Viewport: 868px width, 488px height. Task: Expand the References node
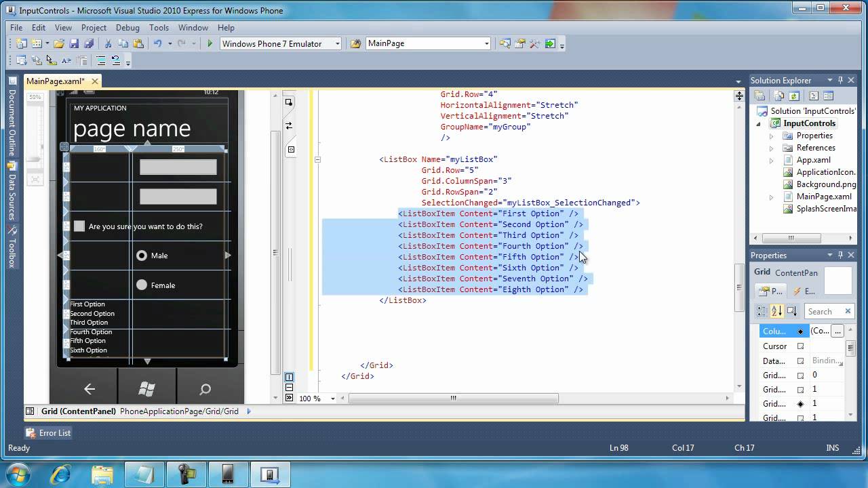click(771, 148)
